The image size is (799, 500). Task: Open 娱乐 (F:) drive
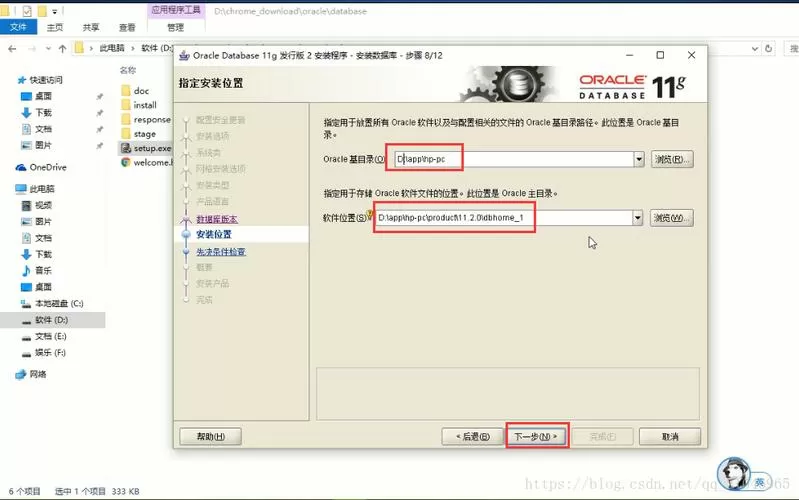(x=43, y=352)
